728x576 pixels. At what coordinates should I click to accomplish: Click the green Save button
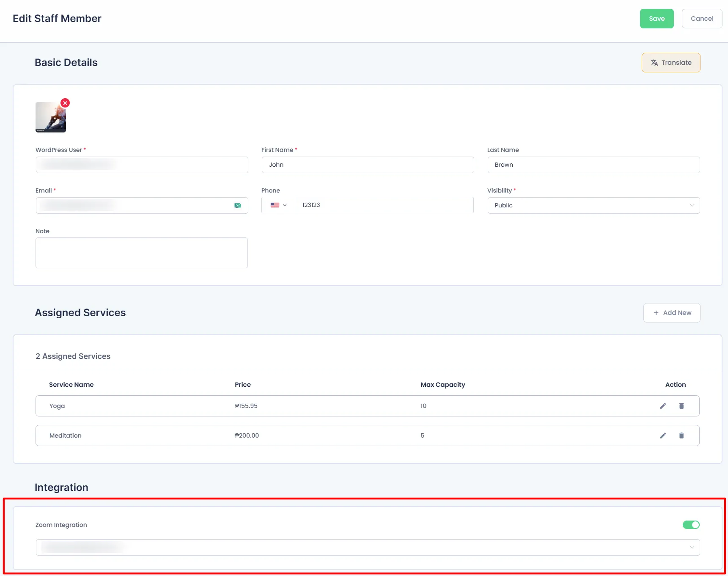[657, 19]
